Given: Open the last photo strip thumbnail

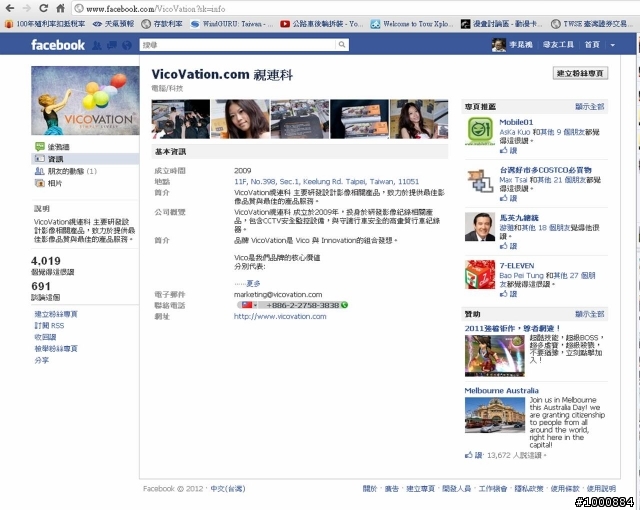Looking at the screenshot, I should coord(419,119).
